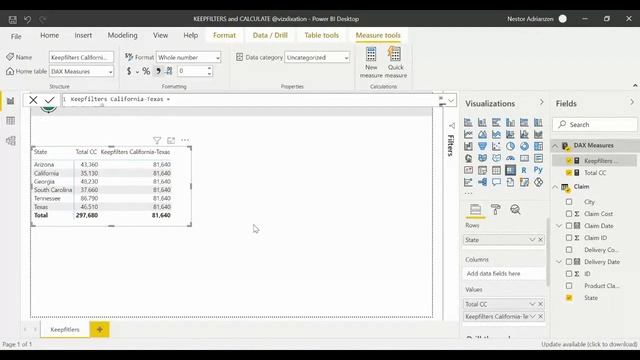This screenshot has width=640, height=360.
Task: Check the ID field checkbox
Action: [569, 273]
